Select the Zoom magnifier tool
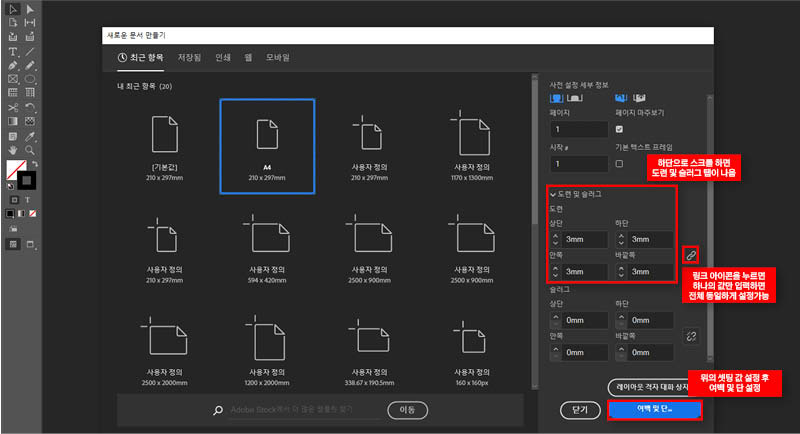The height and width of the screenshot is (434, 800). tap(30, 150)
